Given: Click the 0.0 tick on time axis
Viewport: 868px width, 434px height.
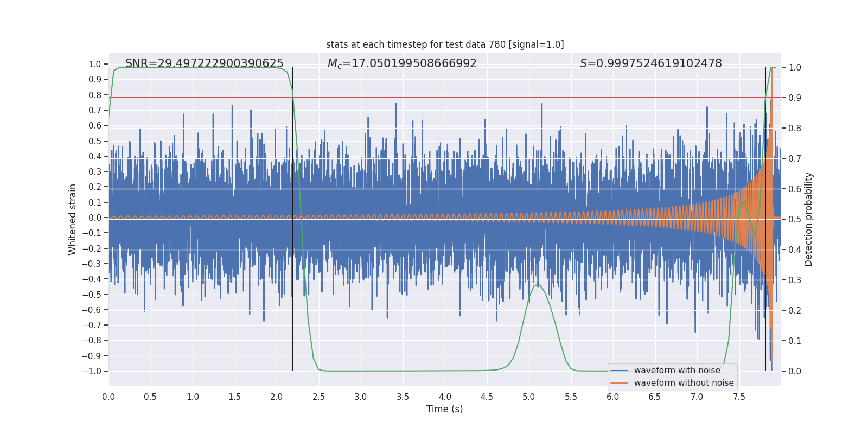Looking at the screenshot, I should 108,397.
